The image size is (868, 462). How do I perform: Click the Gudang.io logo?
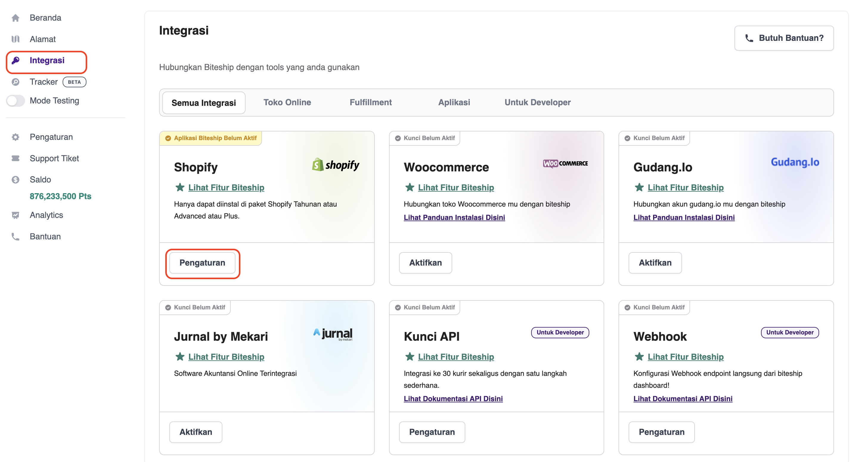pos(795,162)
